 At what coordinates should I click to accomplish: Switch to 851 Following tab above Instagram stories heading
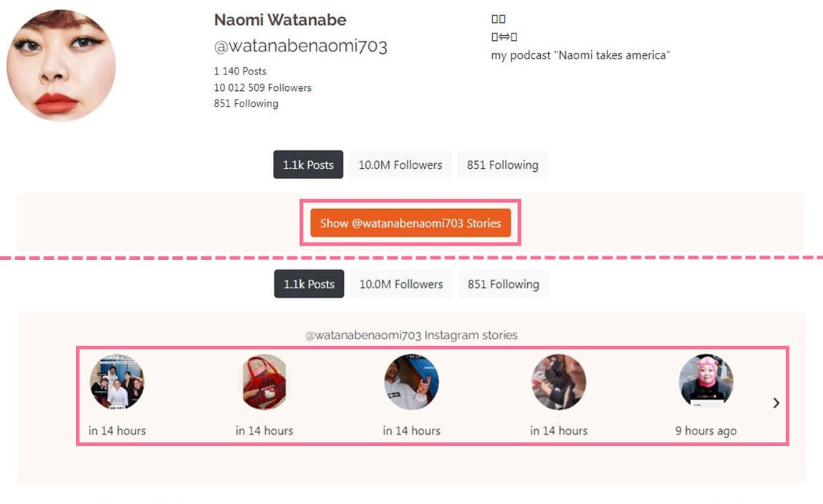pos(503,284)
